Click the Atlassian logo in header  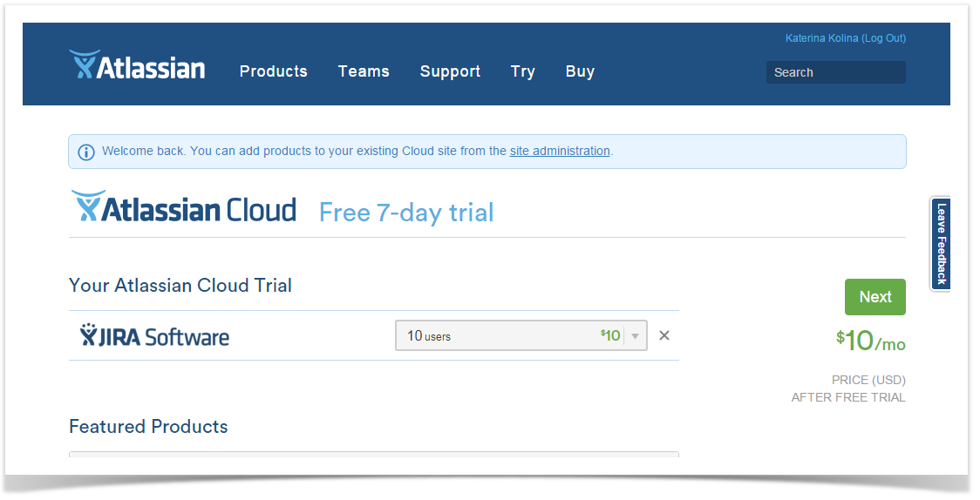click(137, 65)
